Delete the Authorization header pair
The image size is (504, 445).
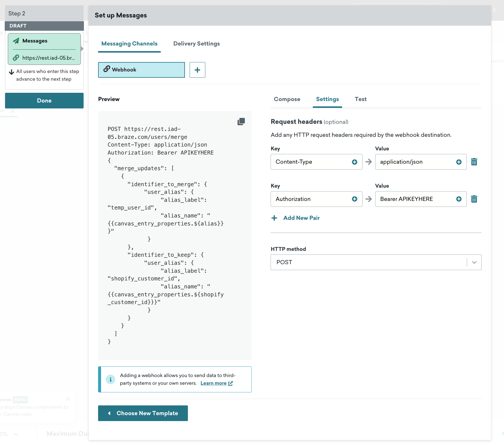click(x=474, y=199)
